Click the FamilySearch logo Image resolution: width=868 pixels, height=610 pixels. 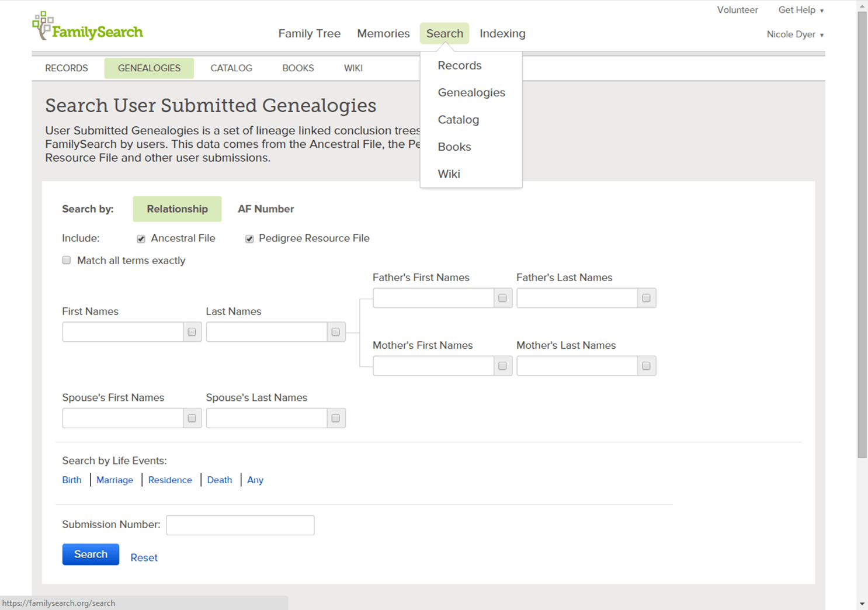pos(86,26)
